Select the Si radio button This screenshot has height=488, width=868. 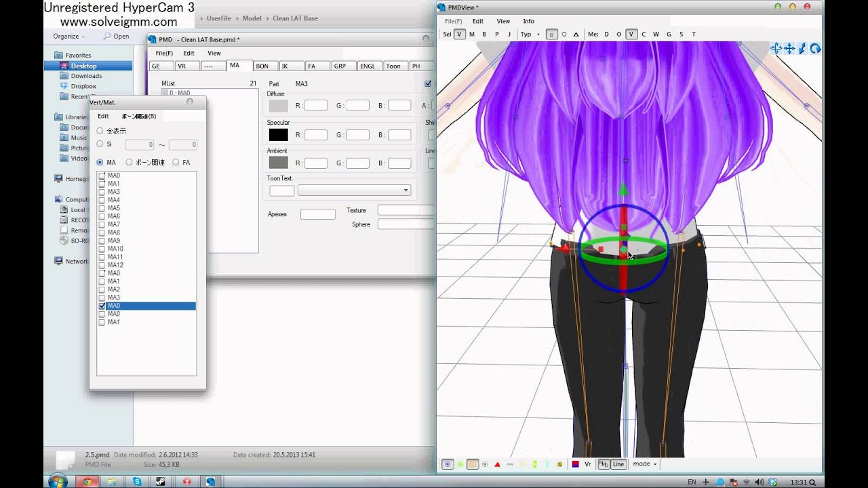click(100, 144)
